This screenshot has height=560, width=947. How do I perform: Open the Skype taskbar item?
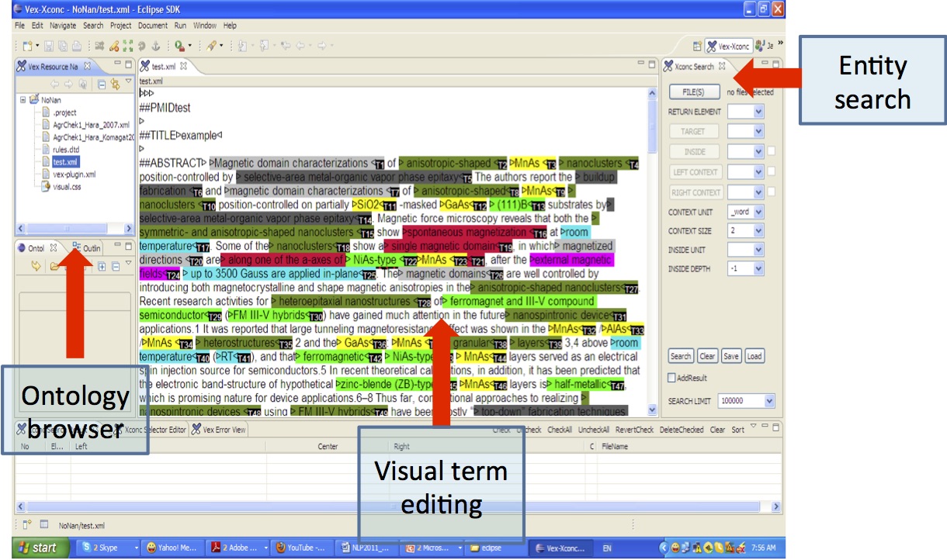(109, 548)
